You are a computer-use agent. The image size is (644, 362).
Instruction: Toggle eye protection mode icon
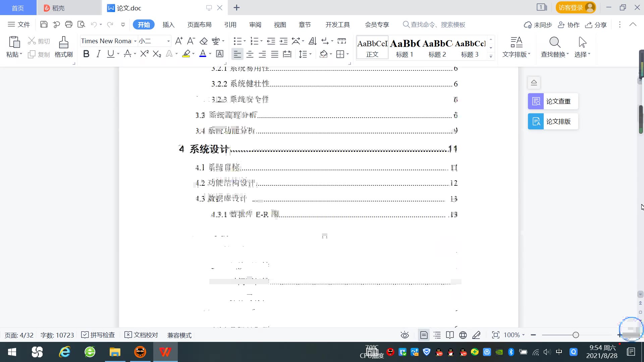pyautogui.click(x=405, y=335)
